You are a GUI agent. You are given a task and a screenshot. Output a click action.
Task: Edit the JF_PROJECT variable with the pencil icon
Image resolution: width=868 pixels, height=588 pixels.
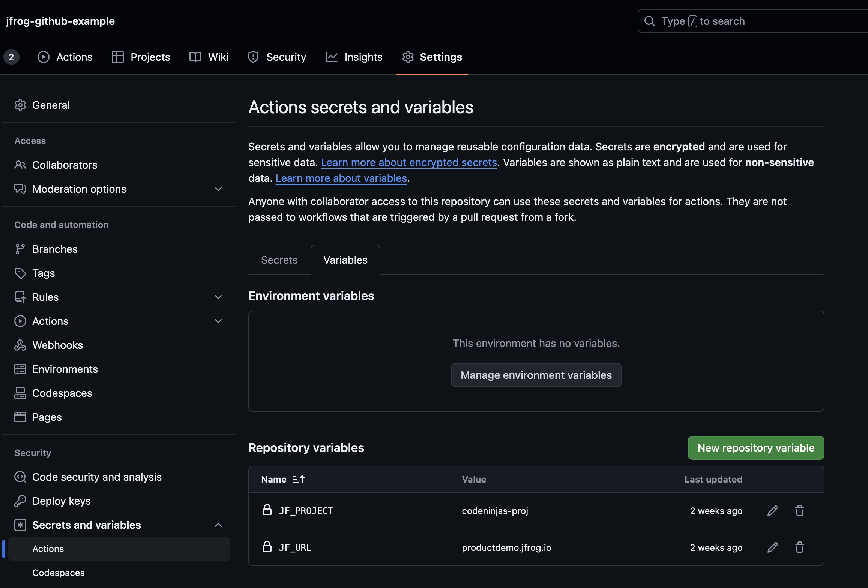772,511
